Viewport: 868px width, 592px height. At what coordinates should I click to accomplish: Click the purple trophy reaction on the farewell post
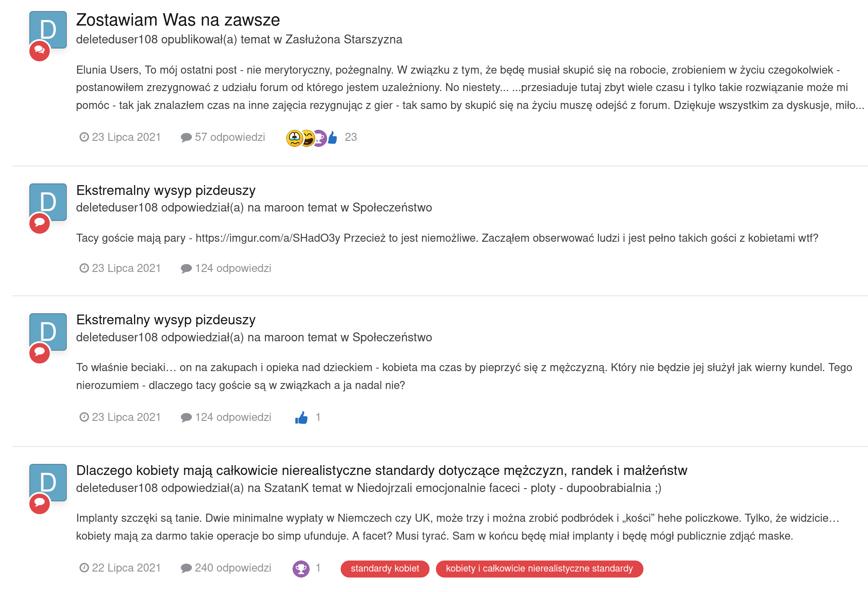pyautogui.click(x=320, y=138)
